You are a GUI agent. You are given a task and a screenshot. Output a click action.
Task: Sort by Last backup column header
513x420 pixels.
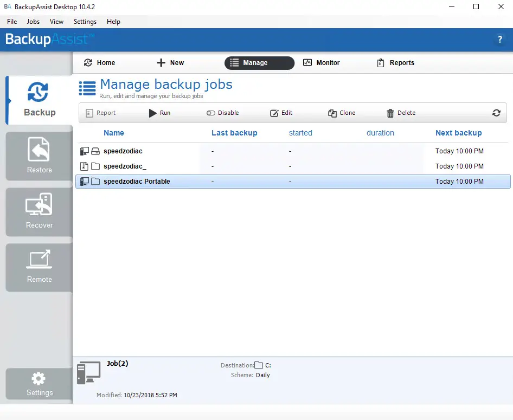[x=234, y=133]
